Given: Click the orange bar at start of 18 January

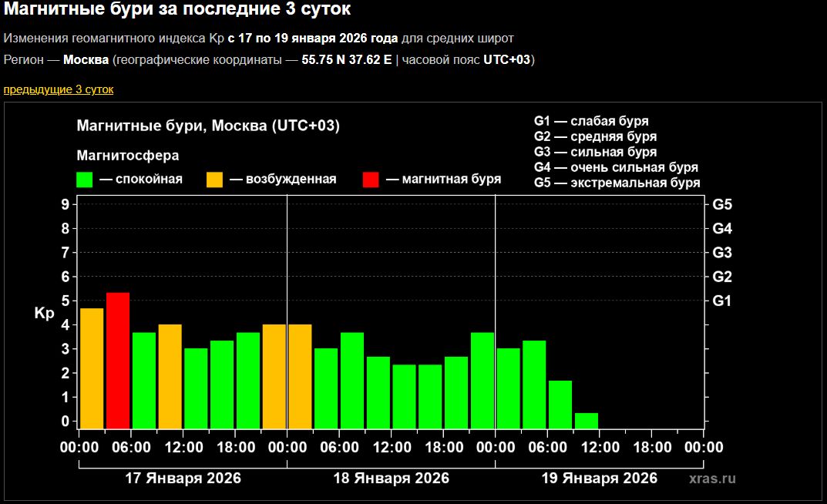Looking at the screenshot, I should 300,375.
